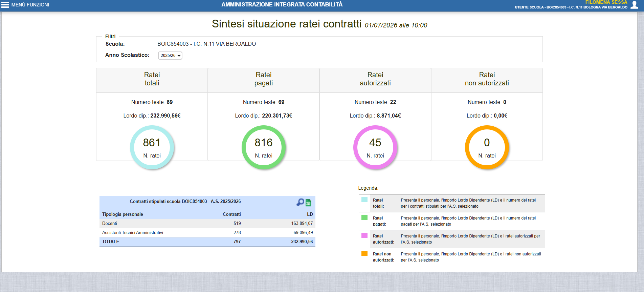This screenshot has width=644, height=292.
Task: Click the 861 ratei totali circle
Action: click(152, 147)
